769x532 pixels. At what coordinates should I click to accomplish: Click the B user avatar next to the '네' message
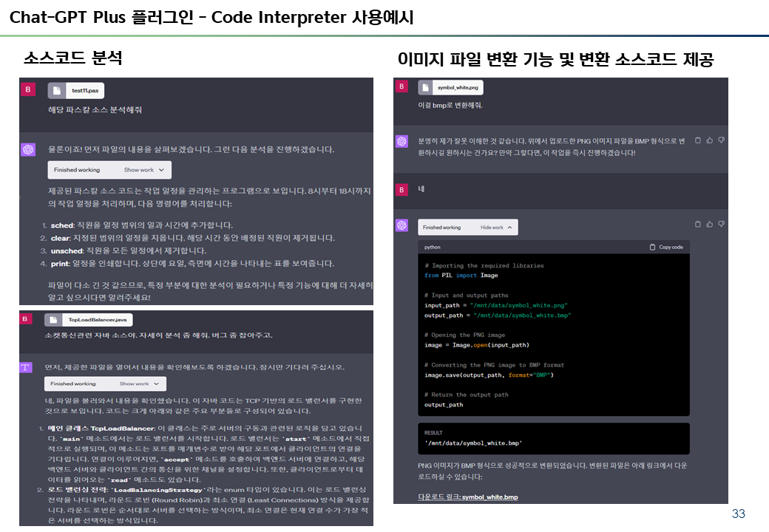[402, 190]
